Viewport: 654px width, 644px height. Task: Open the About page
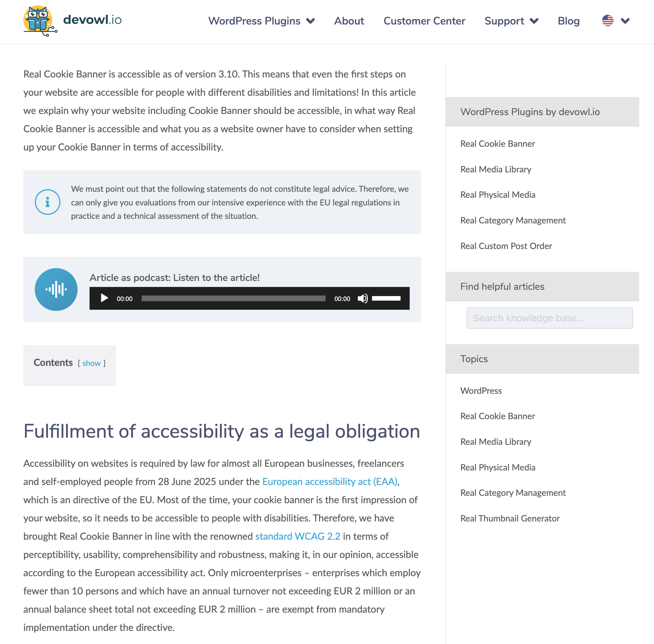[x=348, y=20]
